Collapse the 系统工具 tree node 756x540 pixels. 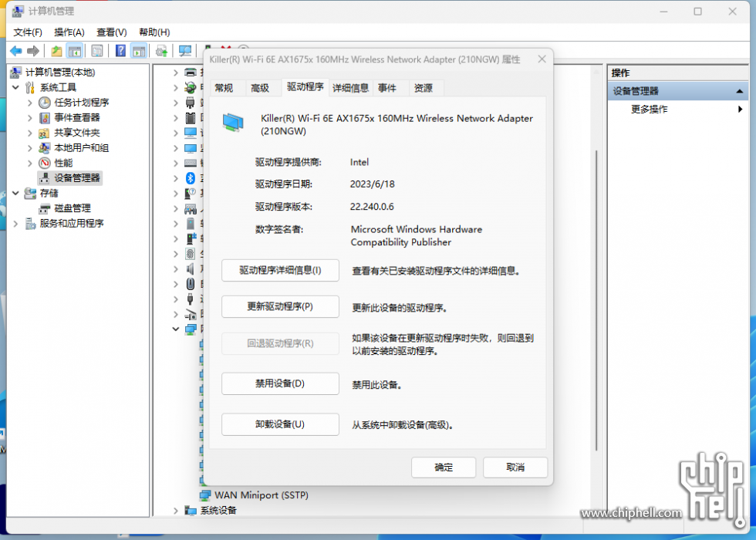(x=16, y=87)
